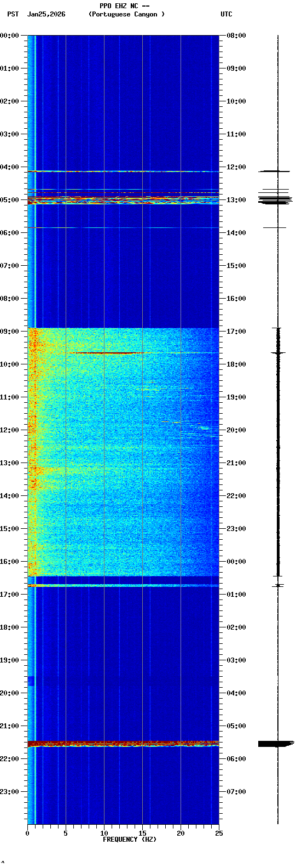Screen dimensions: 302x868
Task: Select '22:00' on the right UTC axis
Action: (236, 496)
